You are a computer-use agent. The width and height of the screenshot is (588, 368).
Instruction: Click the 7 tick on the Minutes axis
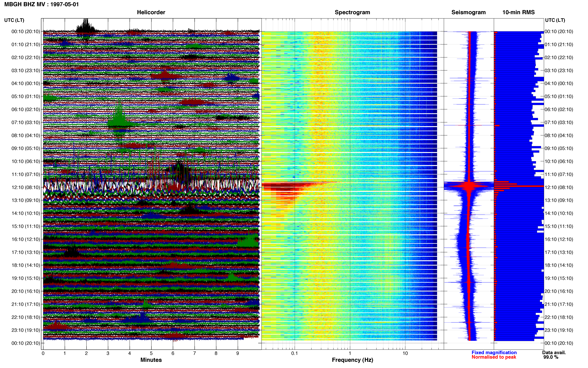[x=195, y=353]
